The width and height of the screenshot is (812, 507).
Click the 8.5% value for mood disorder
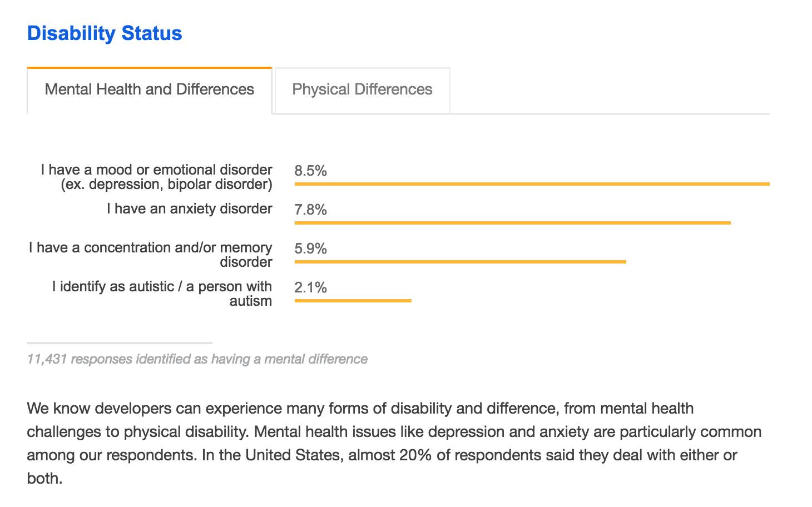[310, 171]
